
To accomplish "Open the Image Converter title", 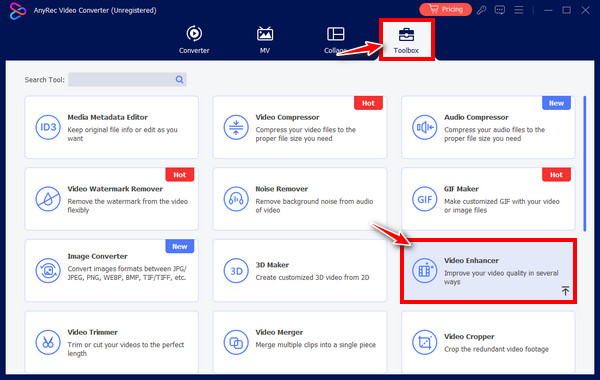I will pyautogui.click(x=97, y=256).
